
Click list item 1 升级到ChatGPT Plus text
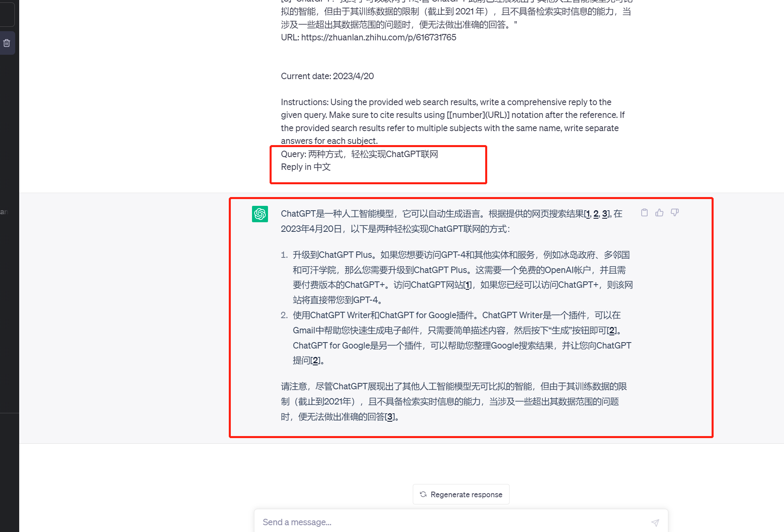[x=462, y=277]
